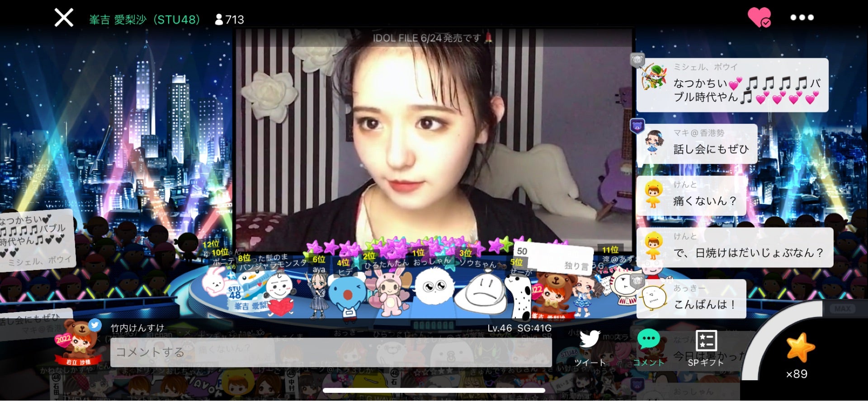This screenshot has height=401, width=868.
Task: Close the live stream with the X
Action: tap(64, 18)
